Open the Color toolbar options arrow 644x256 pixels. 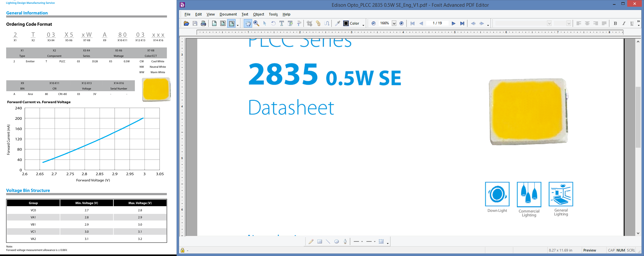363,25
